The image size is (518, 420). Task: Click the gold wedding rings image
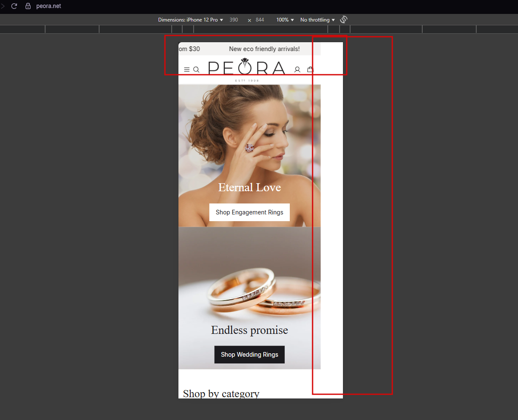[250, 298]
